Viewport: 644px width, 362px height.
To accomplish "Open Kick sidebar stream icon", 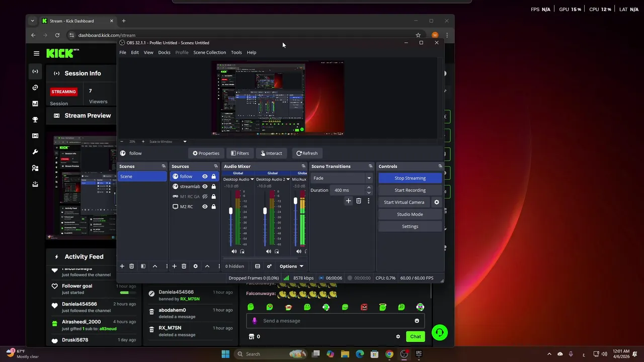I will (35, 71).
